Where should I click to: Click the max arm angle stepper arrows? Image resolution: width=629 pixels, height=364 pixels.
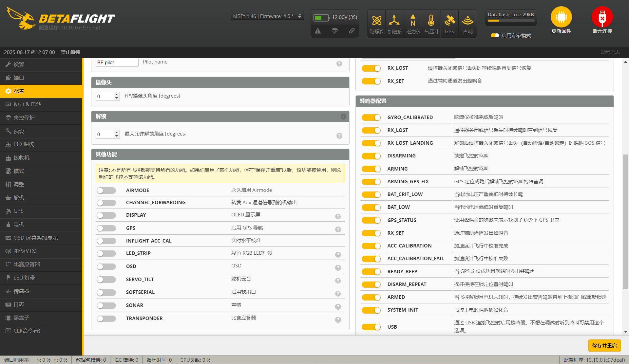point(117,134)
